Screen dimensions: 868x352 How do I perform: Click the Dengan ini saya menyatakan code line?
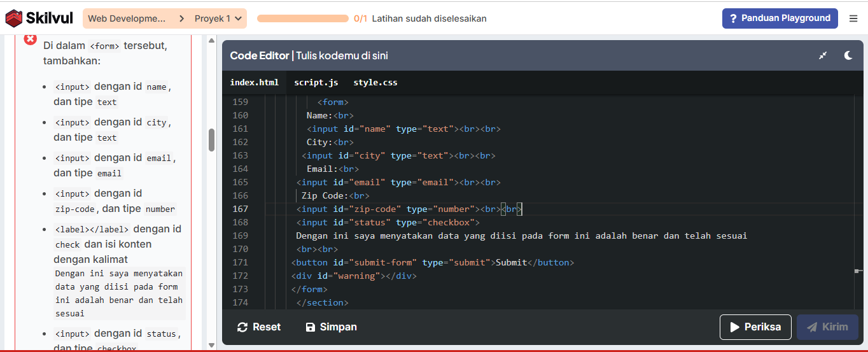[521, 236]
